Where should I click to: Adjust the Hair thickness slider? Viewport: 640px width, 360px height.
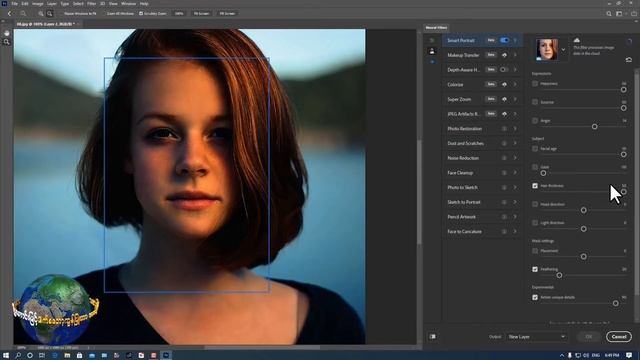623,192
